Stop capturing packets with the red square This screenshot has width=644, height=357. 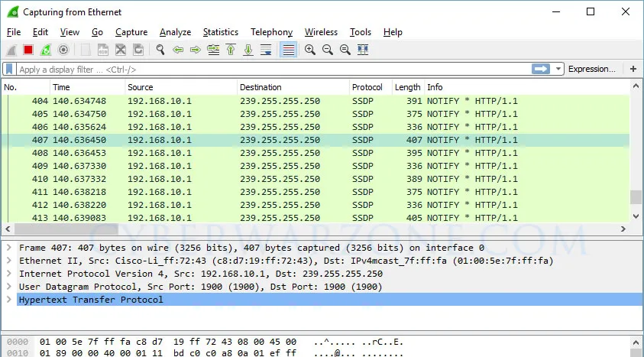click(28, 50)
